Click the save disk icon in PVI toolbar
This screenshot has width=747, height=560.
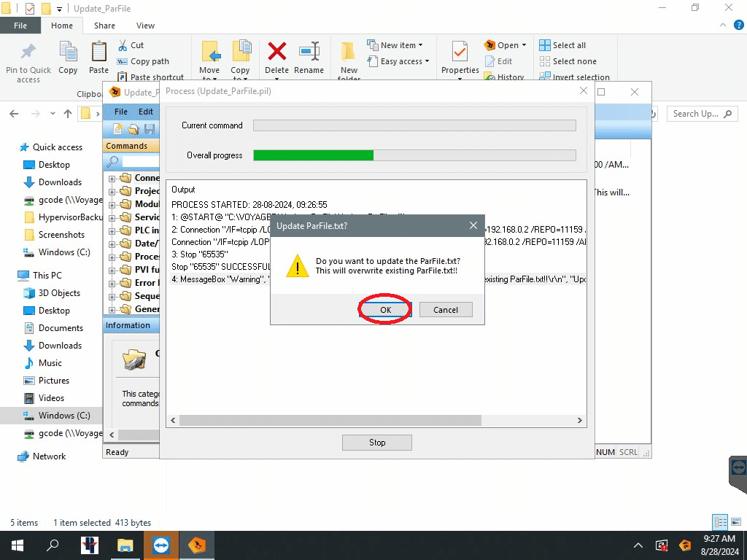coord(150,129)
